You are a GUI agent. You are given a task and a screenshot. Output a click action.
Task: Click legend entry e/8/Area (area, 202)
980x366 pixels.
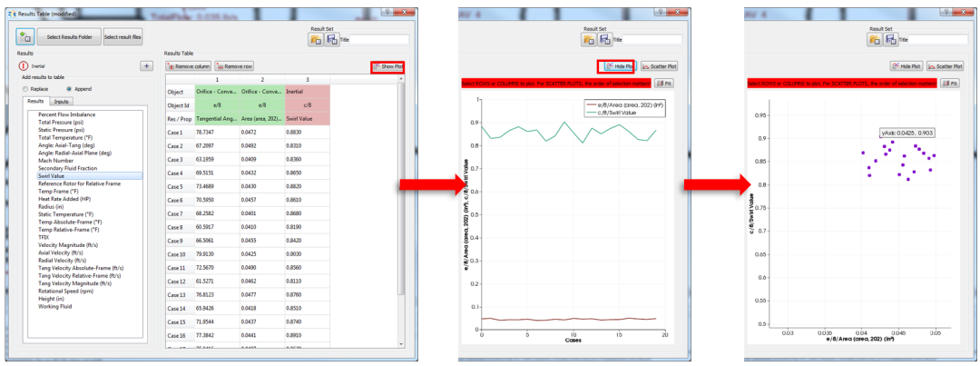pyautogui.click(x=624, y=105)
